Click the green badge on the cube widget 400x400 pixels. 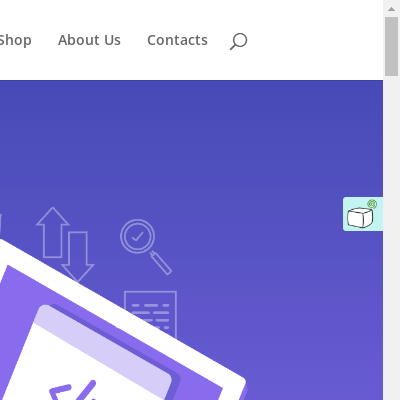tap(372, 204)
